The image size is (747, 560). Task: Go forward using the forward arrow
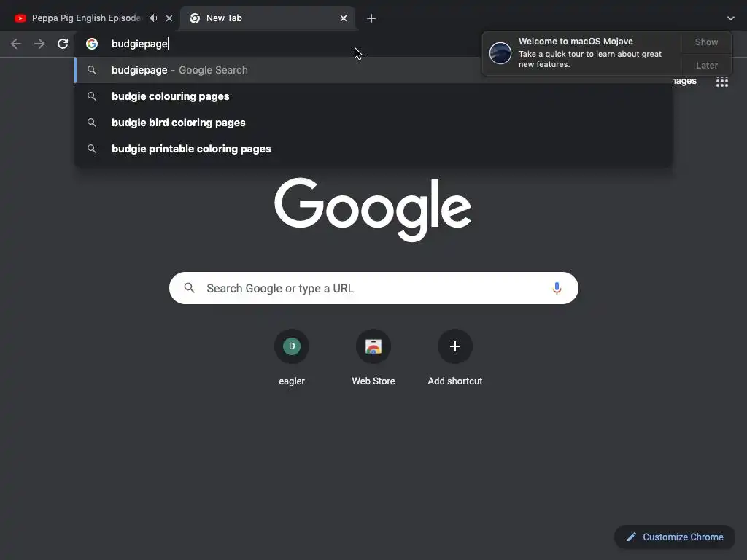click(39, 44)
